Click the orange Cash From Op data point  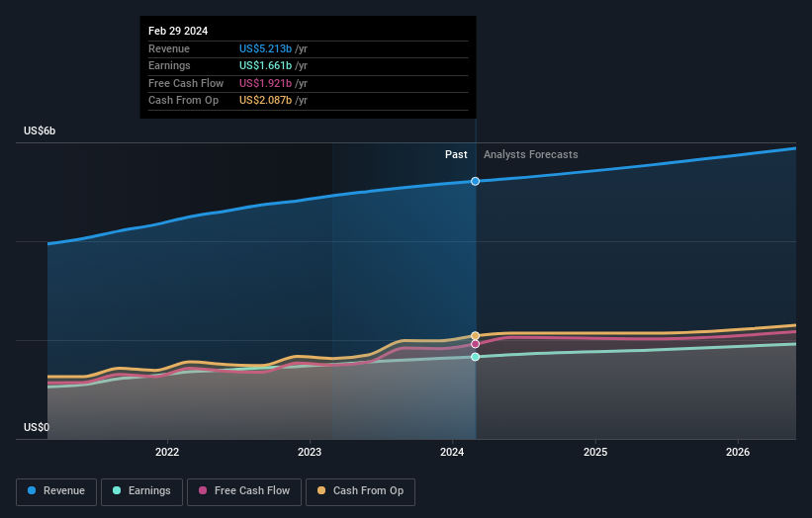point(476,336)
